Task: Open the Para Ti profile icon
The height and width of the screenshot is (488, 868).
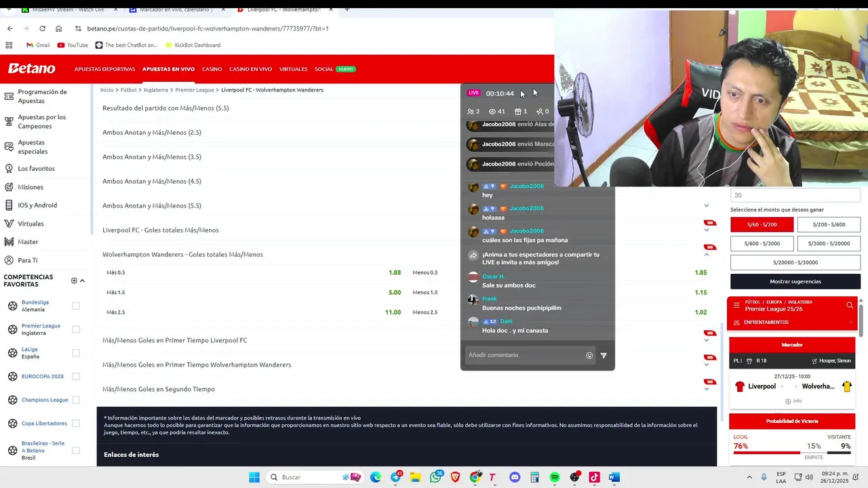Action: 9,260
